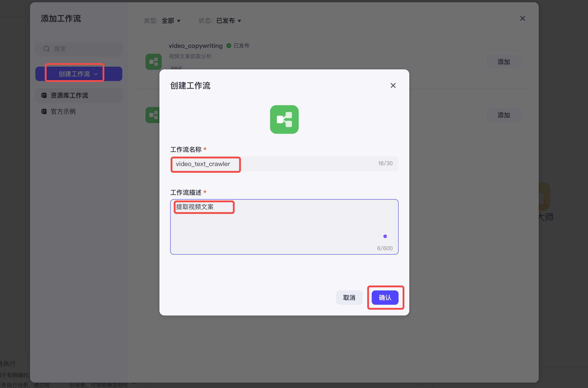
Task: Click the green 已发布 check icon
Action: click(x=229, y=46)
